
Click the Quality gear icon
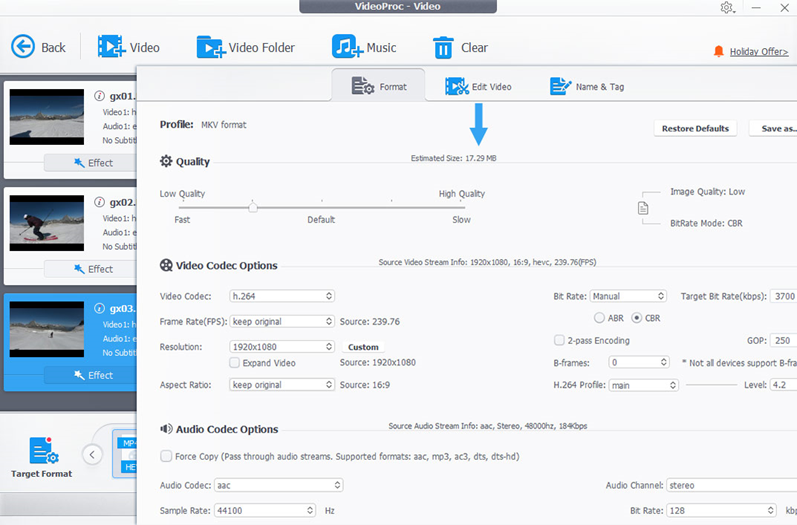(x=166, y=161)
